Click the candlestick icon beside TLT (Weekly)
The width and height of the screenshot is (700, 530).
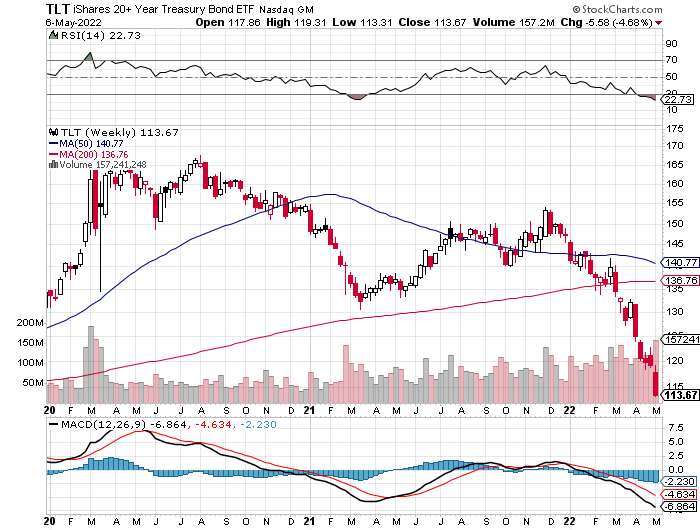54,132
